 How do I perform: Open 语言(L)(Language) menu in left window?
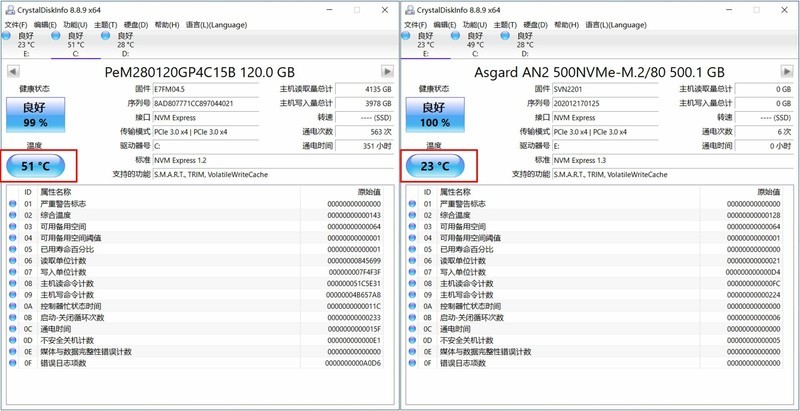tap(216, 24)
